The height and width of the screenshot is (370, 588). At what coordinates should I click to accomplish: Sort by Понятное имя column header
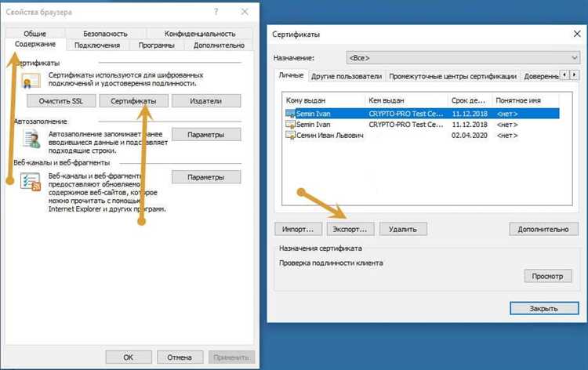pyautogui.click(x=525, y=100)
